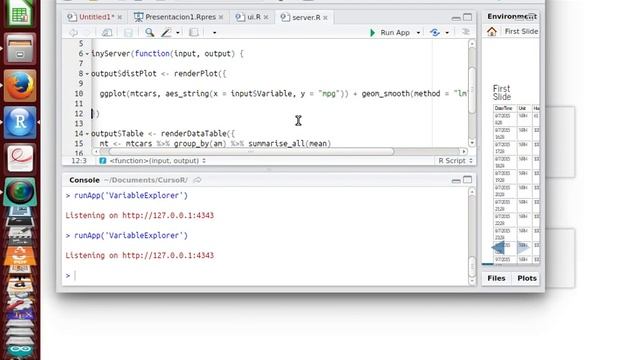Collapse code fold at line 6

tap(87, 54)
